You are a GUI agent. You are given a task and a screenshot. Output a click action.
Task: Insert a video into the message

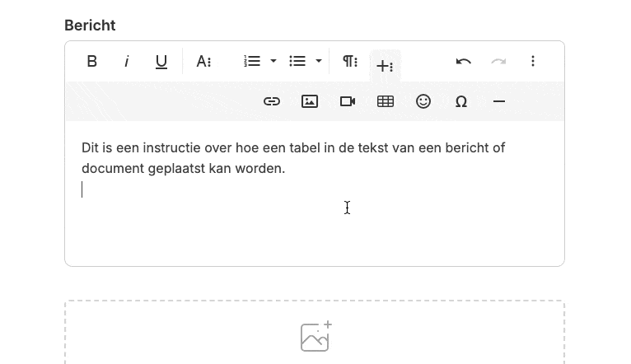pyautogui.click(x=348, y=101)
